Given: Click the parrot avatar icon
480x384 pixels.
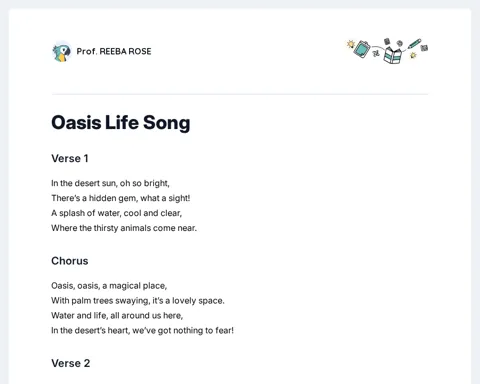Looking at the screenshot, I should 62,52.
